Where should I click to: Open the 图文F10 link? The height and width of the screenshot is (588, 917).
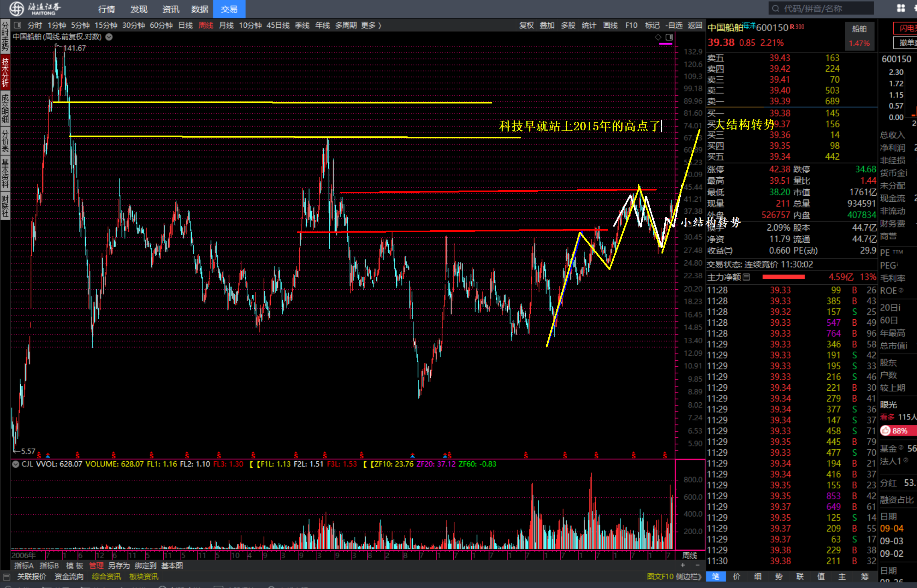660,577
